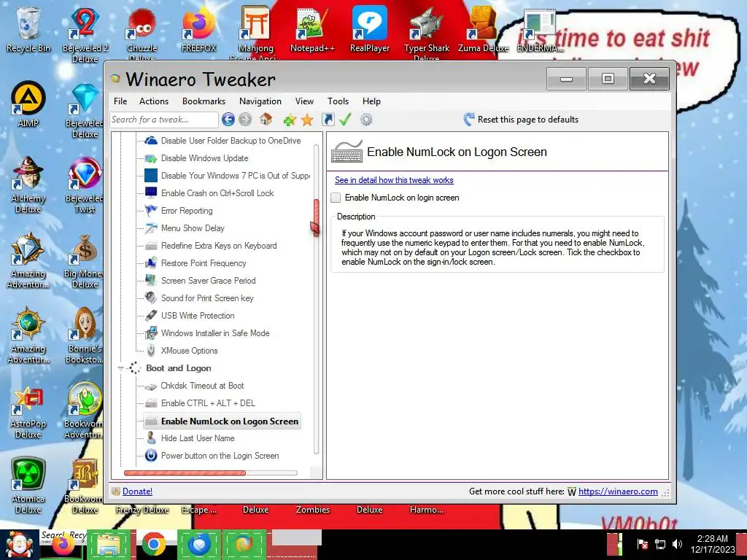747x560 pixels.
Task: Open the Navigation menu
Action: click(260, 101)
